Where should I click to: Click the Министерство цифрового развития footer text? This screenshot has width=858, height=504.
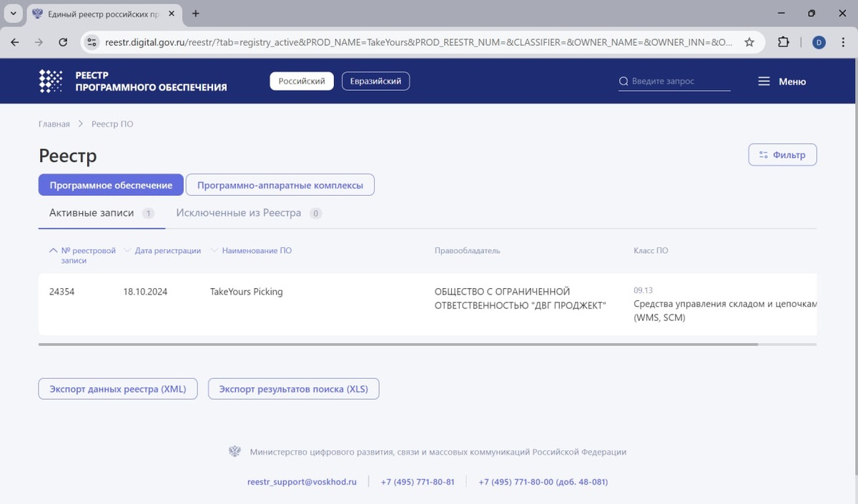438,453
